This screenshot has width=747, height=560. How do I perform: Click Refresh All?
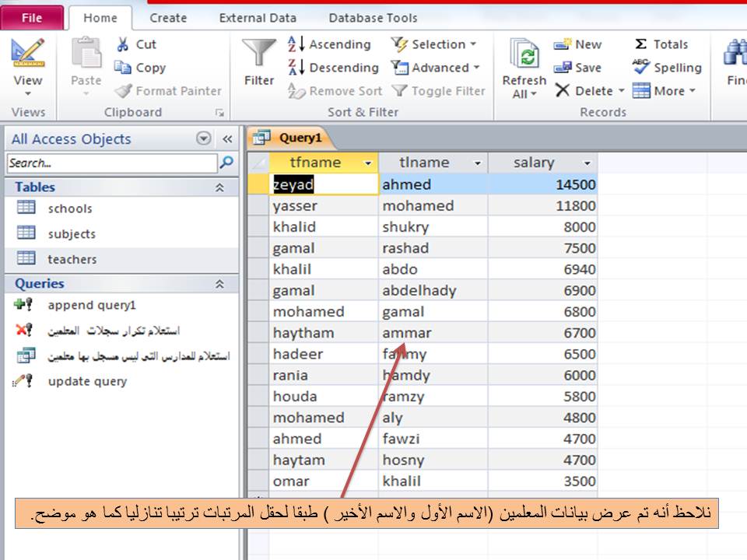tap(524, 68)
